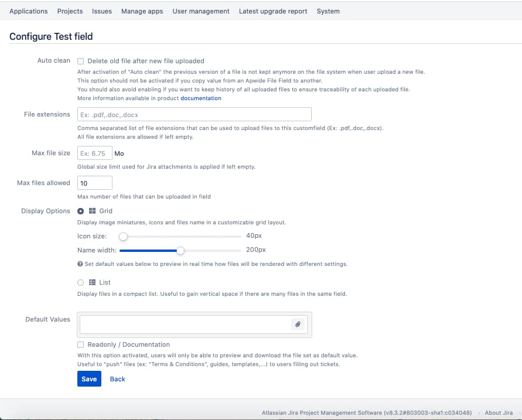Click the Name width slider handle

tap(180, 250)
